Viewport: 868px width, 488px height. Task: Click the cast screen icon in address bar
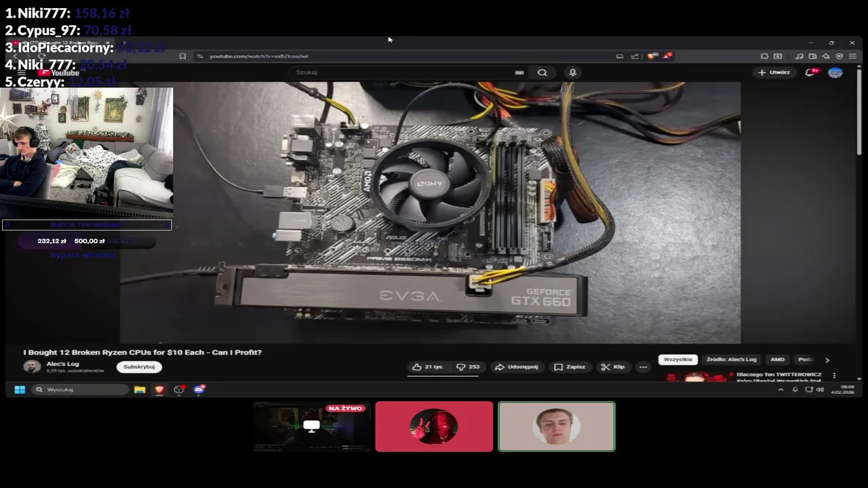(619, 56)
